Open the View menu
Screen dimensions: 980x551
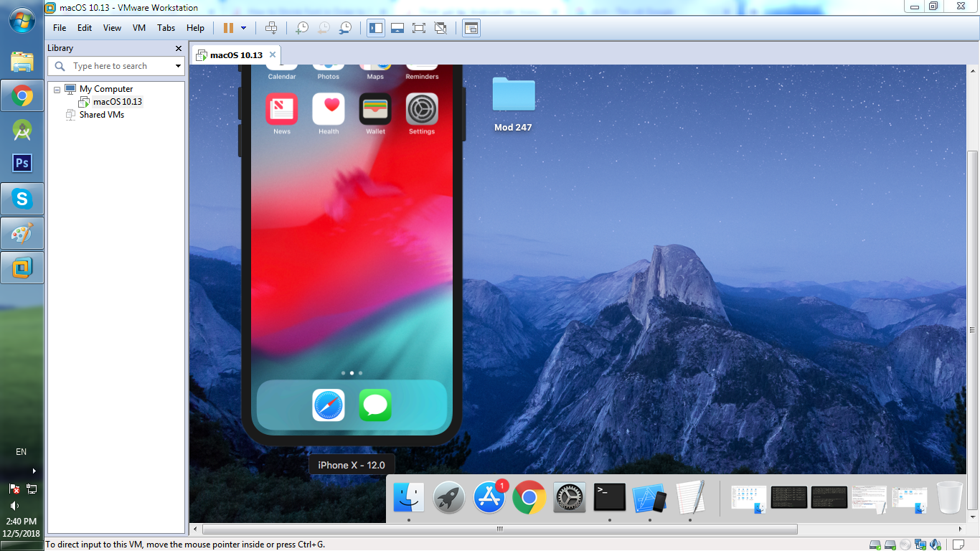click(x=112, y=28)
